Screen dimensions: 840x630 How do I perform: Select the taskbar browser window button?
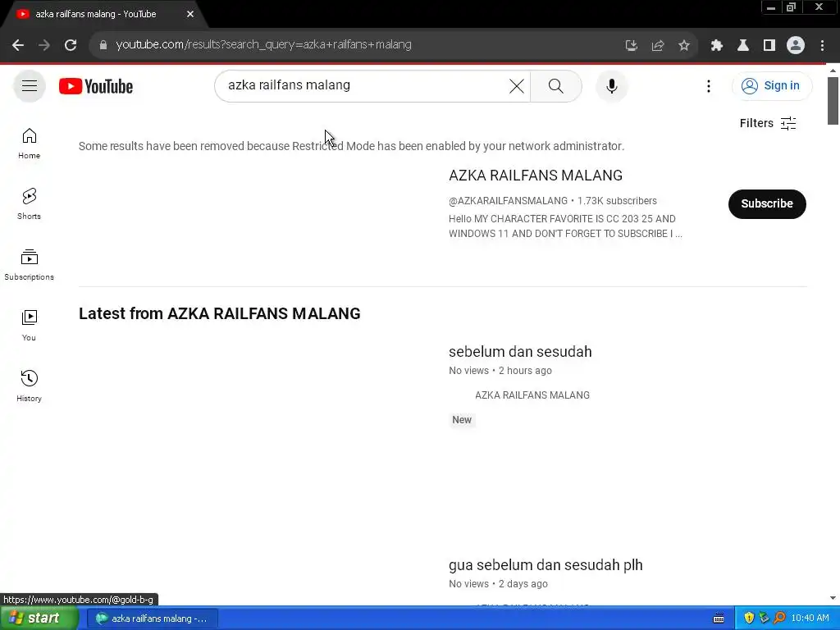pyautogui.click(x=152, y=619)
